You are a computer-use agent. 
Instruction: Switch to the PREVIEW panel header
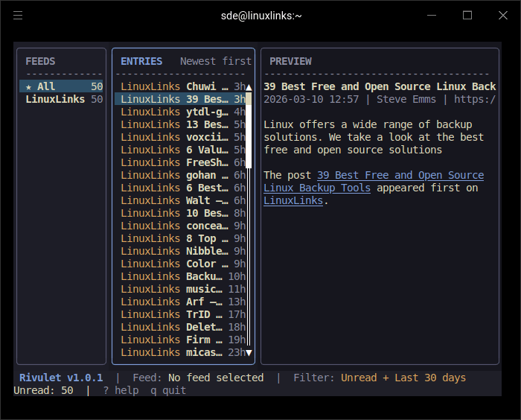click(x=290, y=61)
